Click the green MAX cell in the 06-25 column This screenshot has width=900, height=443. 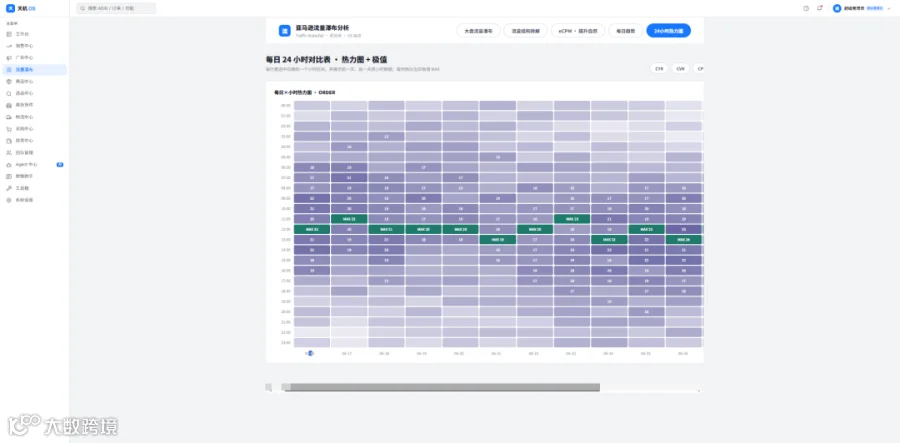[x=646, y=229]
